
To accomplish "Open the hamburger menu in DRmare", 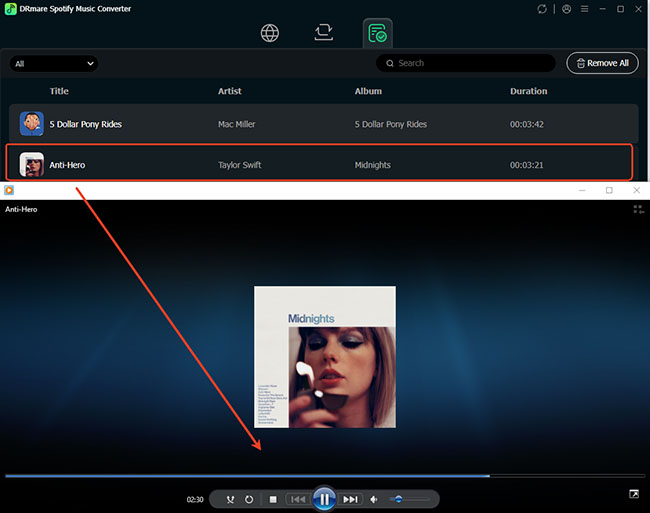I will (585, 9).
